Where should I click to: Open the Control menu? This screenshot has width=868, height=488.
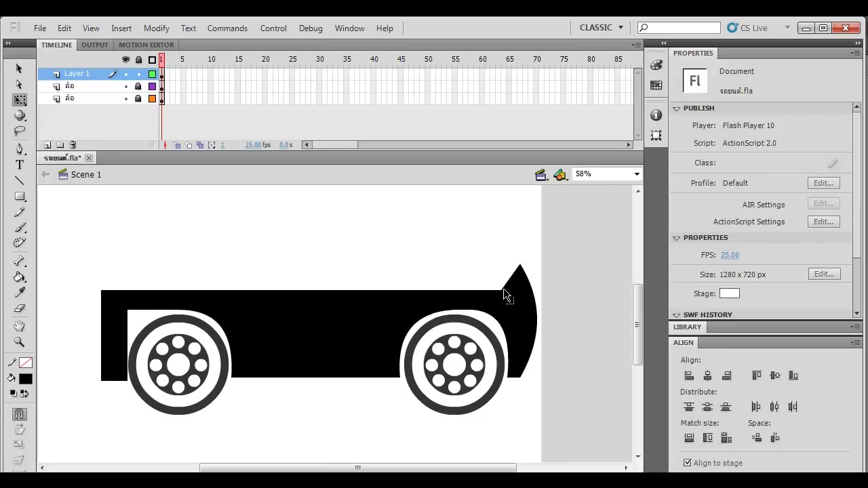(273, 28)
